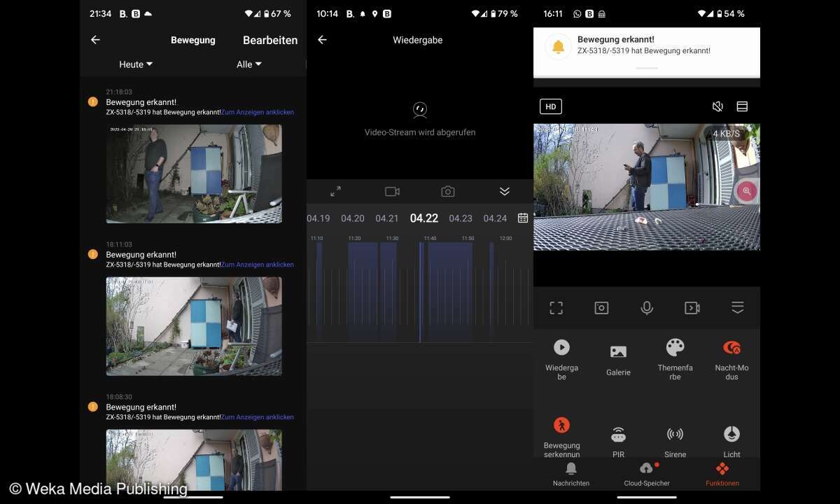Image resolution: width=840 pixels, height=504 pixels.
Task: Take a snapshot in Wiedergabe playback toolbar
Action: click(x=448, y=191)
